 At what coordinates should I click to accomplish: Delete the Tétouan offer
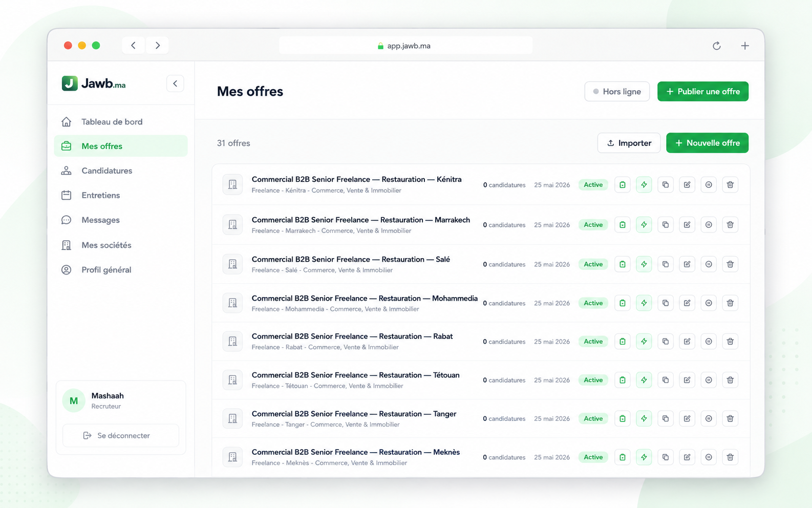tap(730, 380)
